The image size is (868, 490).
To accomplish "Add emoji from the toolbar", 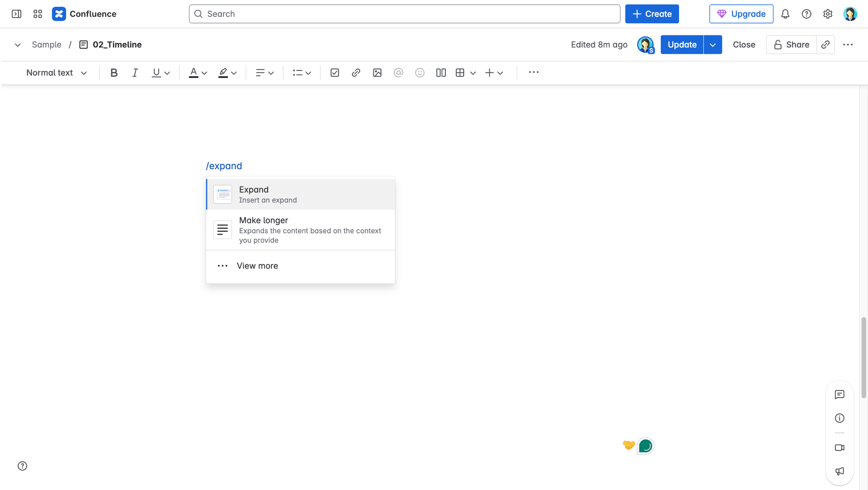I will click(x=419, y=73).
